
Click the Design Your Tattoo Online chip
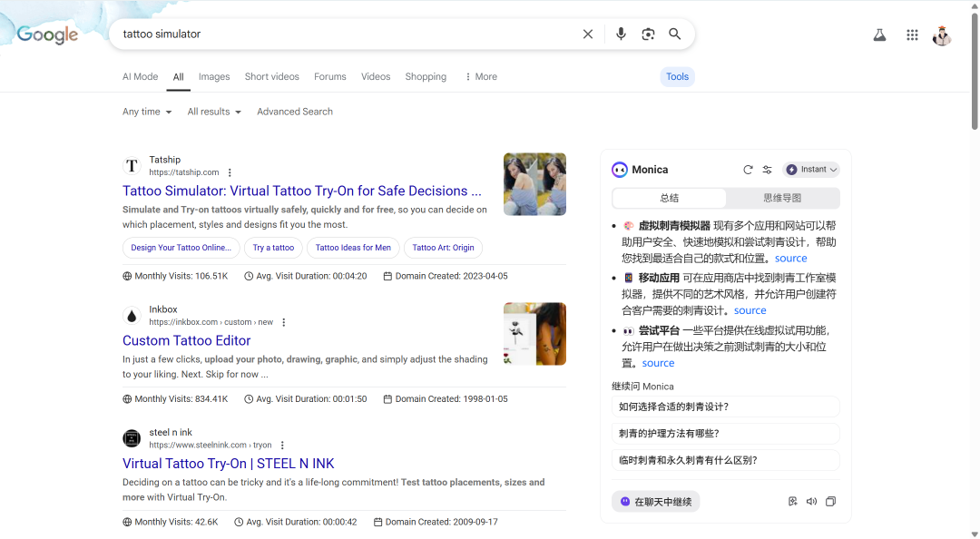click(x=181, y=248)
